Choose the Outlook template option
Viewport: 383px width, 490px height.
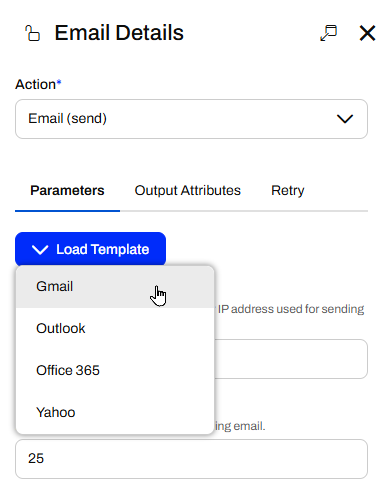[x=115, y=329]
